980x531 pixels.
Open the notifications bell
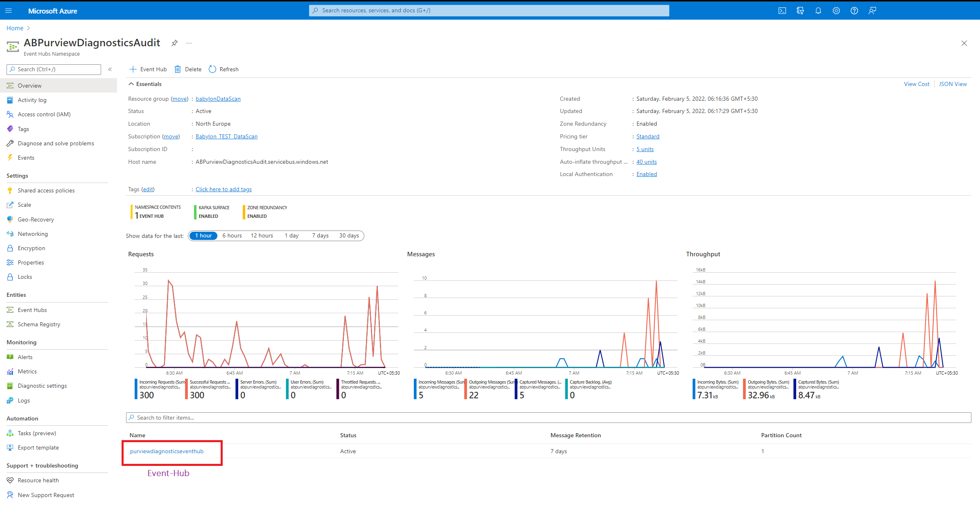(818, 11)
